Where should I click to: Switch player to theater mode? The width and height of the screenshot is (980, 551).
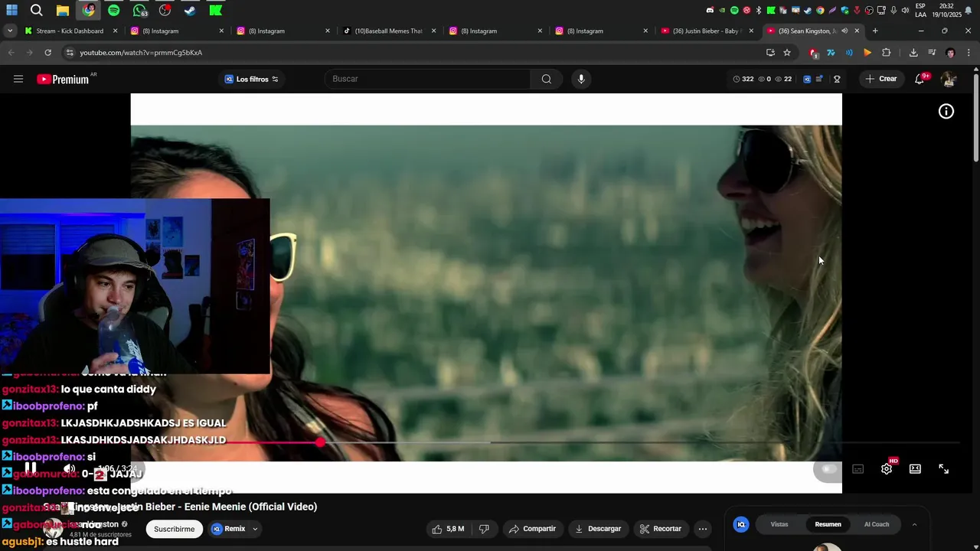click(915, 469)
